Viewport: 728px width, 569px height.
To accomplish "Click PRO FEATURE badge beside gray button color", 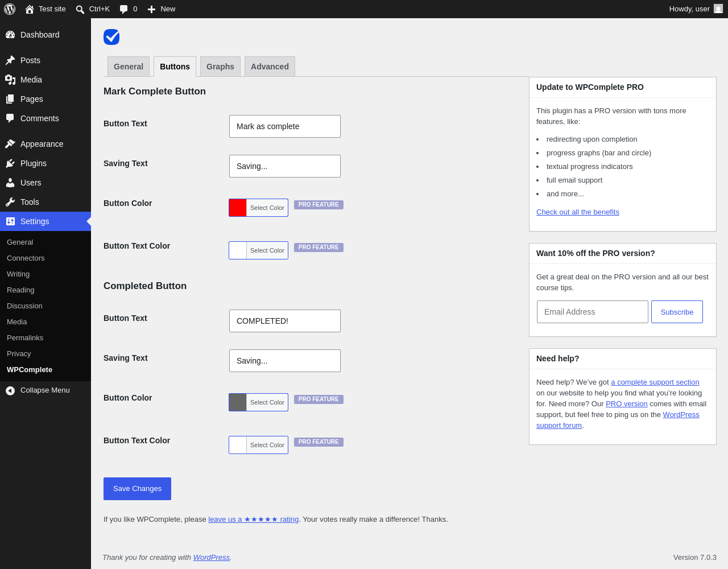I will tap(318, 399).
